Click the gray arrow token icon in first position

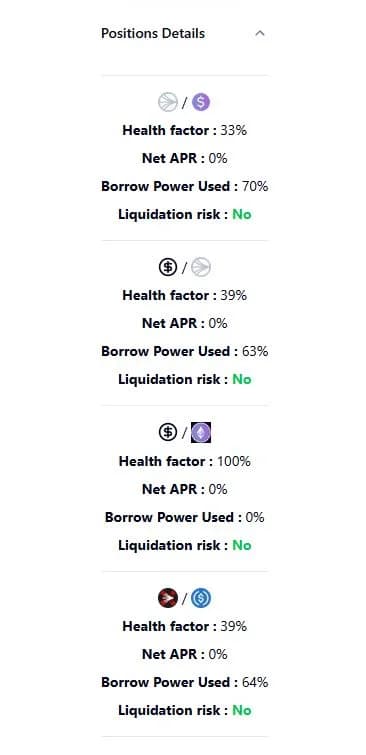(168, 102)
